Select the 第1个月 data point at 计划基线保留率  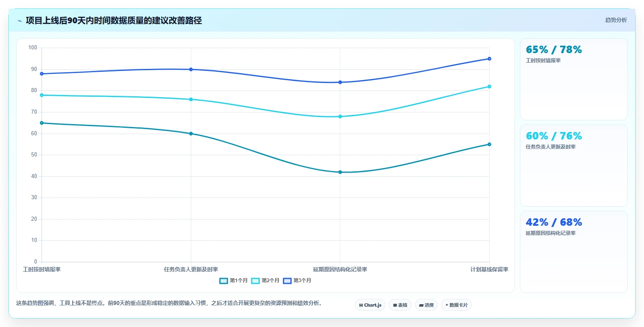click(489, 144)
